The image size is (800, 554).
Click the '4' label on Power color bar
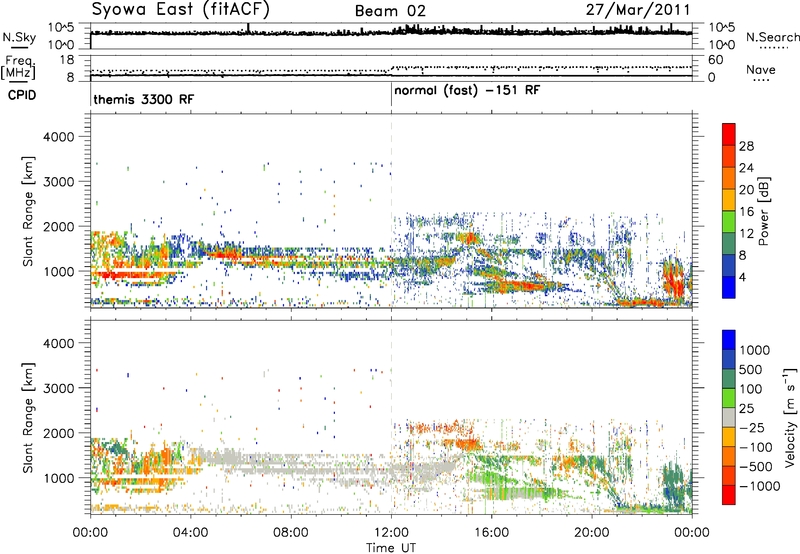742,277
